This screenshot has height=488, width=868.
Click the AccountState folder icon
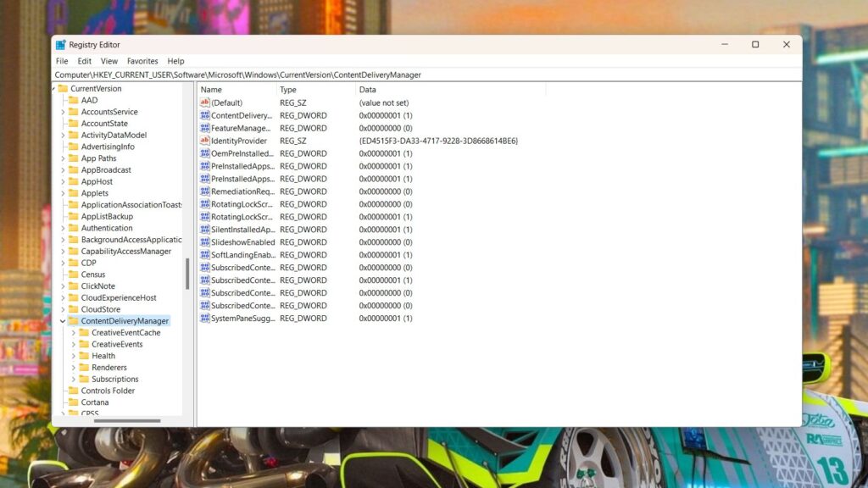point(73,124)
